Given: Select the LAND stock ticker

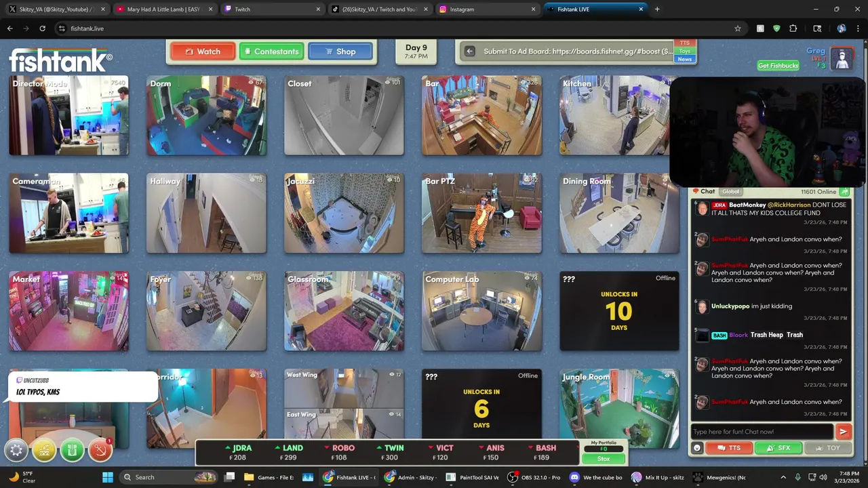Looking at the screenshot, I should point(290,453).
